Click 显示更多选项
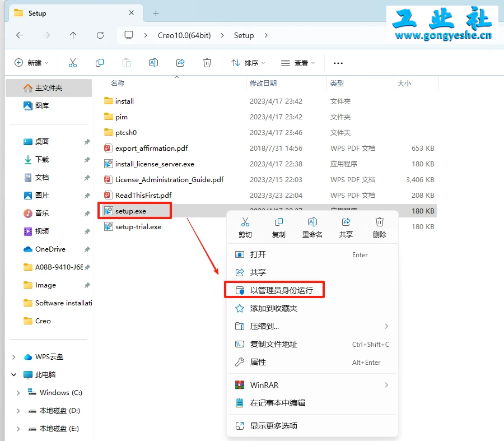The height and width of the screenshot is (441, 504). point(312,426)
